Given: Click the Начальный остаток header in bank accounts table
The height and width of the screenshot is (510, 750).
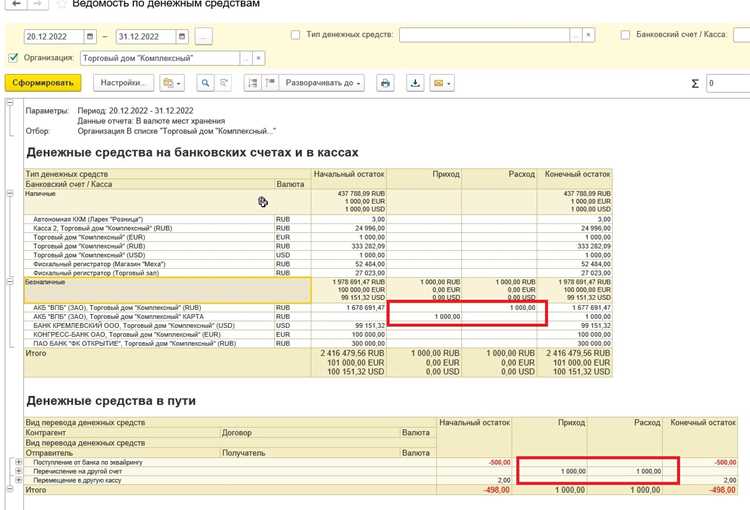Looking at the screenshot, I should pos(349,174).
